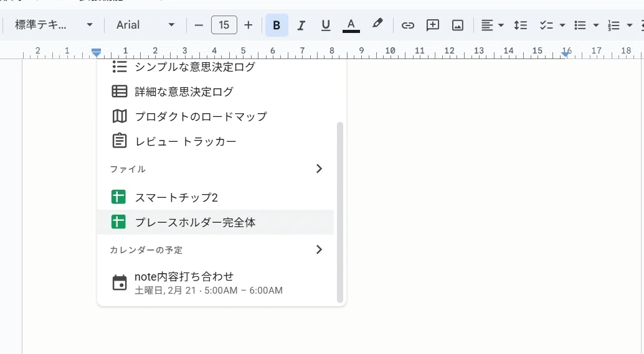Open the highlight color pen tool
This screenshot has height=354, width=644.
[x=377, y=24]
